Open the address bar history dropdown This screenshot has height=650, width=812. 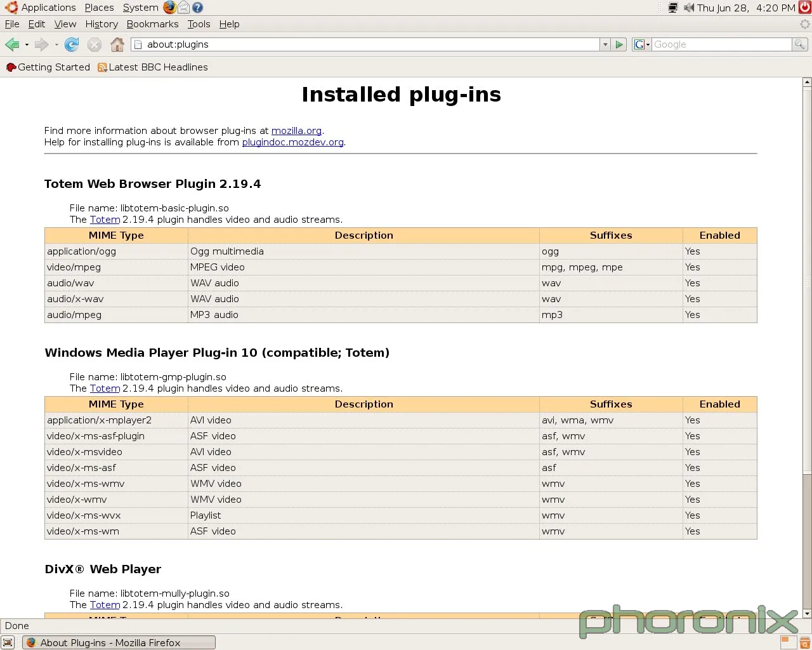[x=605, y=44]
